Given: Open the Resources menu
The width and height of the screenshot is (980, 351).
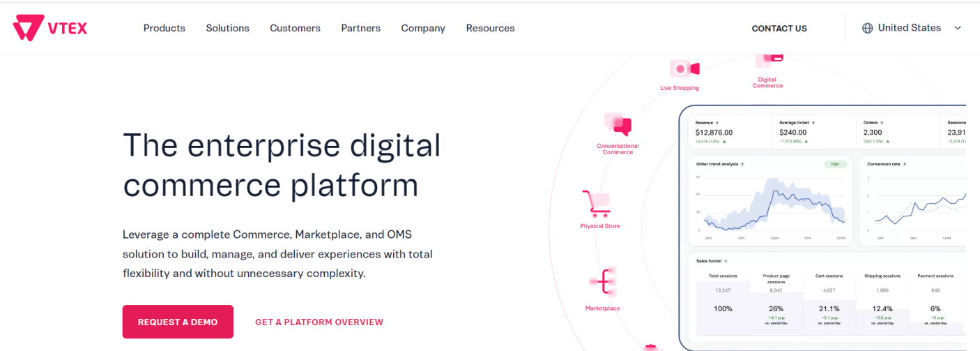Looking at the screenshot, I should click(490, 28).
